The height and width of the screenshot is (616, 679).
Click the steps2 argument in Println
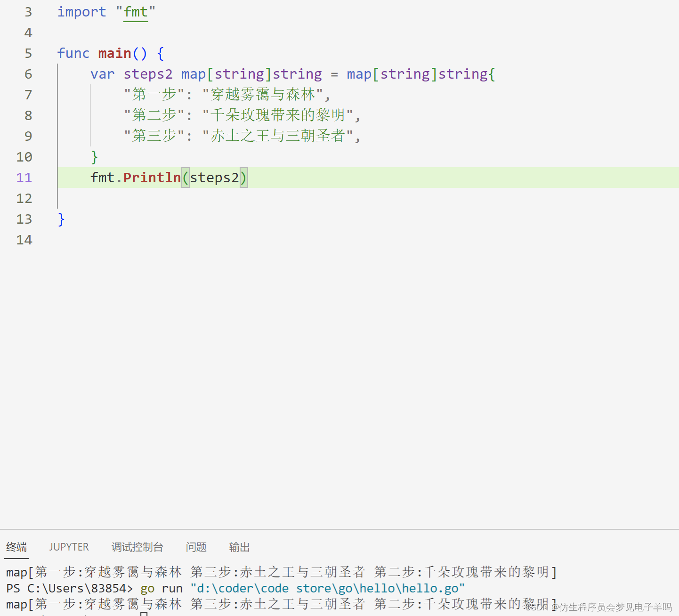pos(214,178)
